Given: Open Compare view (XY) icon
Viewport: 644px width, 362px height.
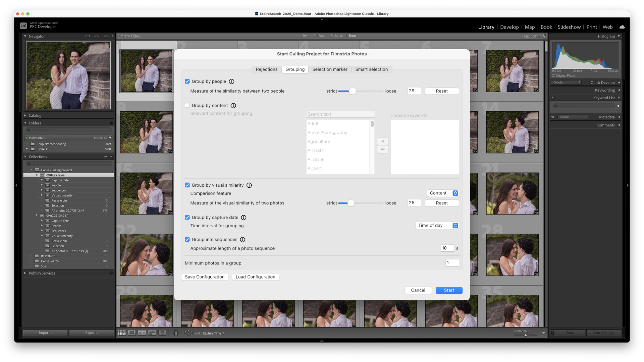Looking at the screenshot, I should [142, 333].
